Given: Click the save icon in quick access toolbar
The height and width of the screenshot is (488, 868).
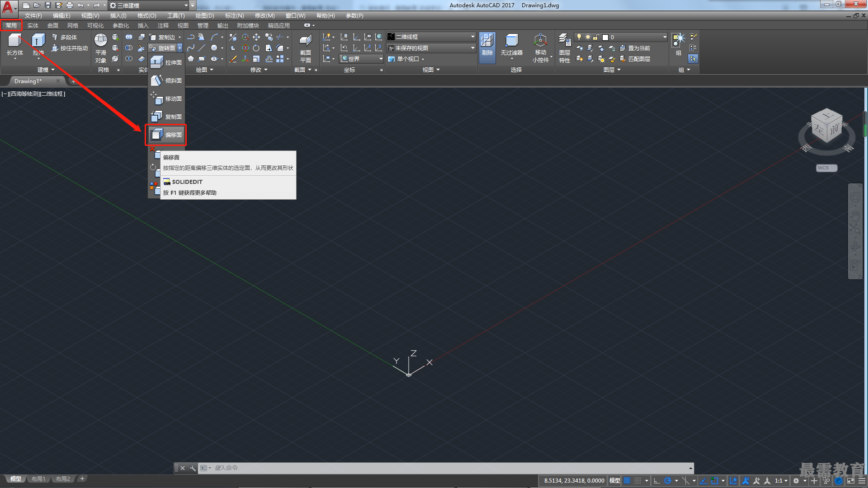Looking at the screenshot, I should 48,5.
